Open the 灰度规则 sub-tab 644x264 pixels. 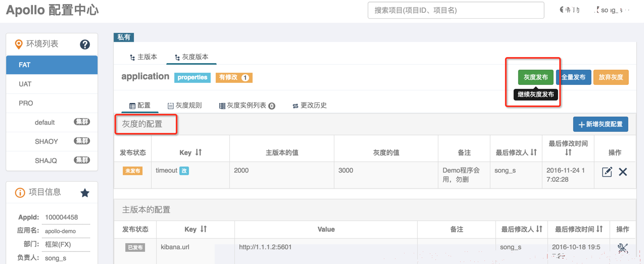pos(184,105)
